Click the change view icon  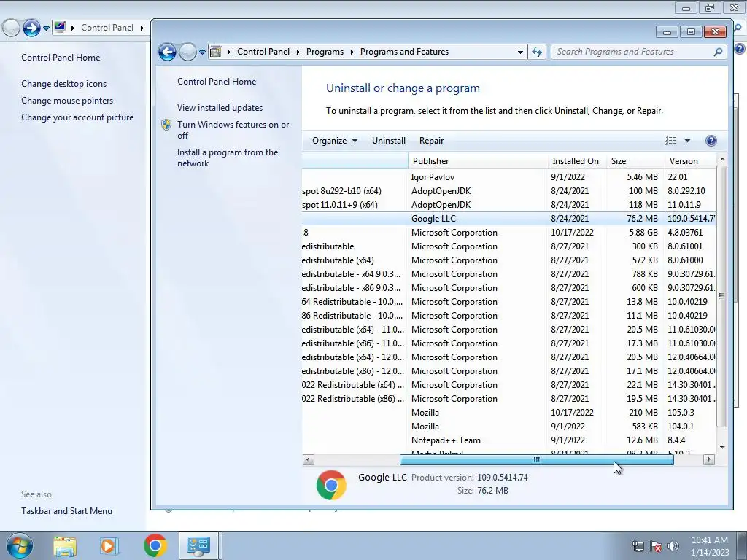(x=670, y=141)
